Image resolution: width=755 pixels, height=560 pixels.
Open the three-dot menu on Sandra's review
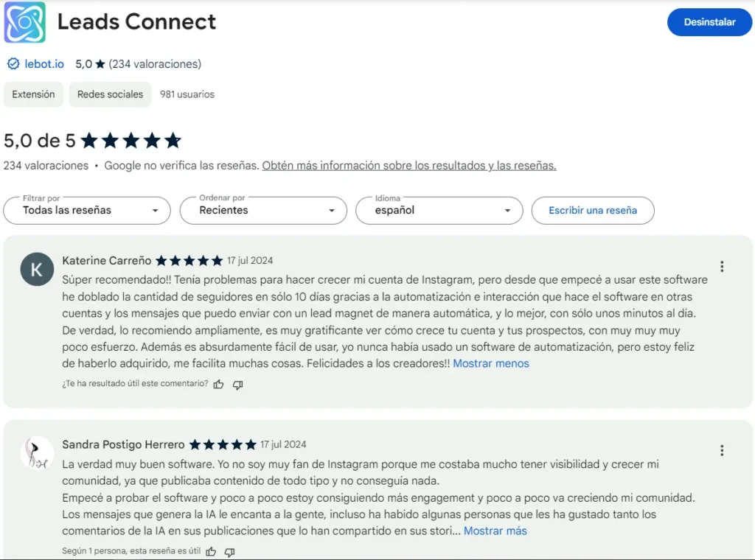(x=723, y=450)
